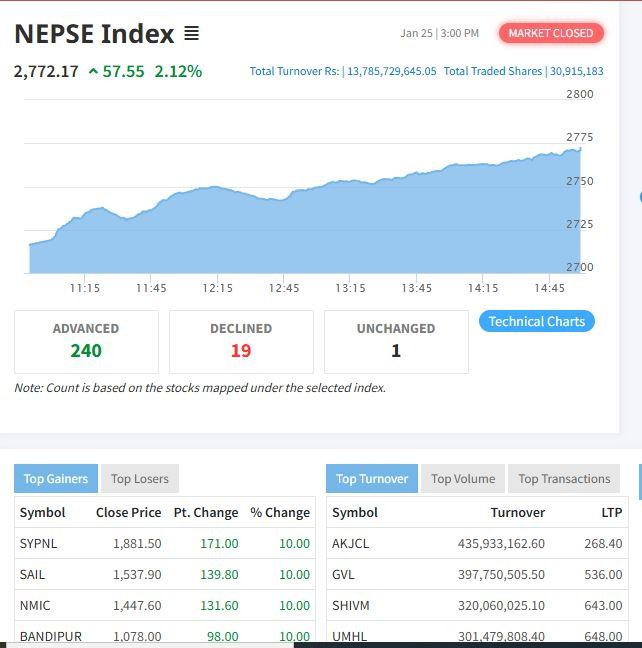The width and height of the screenshot is (642, 648).
Task: Switch to the Top Losers tab
Action: point(141,479)
